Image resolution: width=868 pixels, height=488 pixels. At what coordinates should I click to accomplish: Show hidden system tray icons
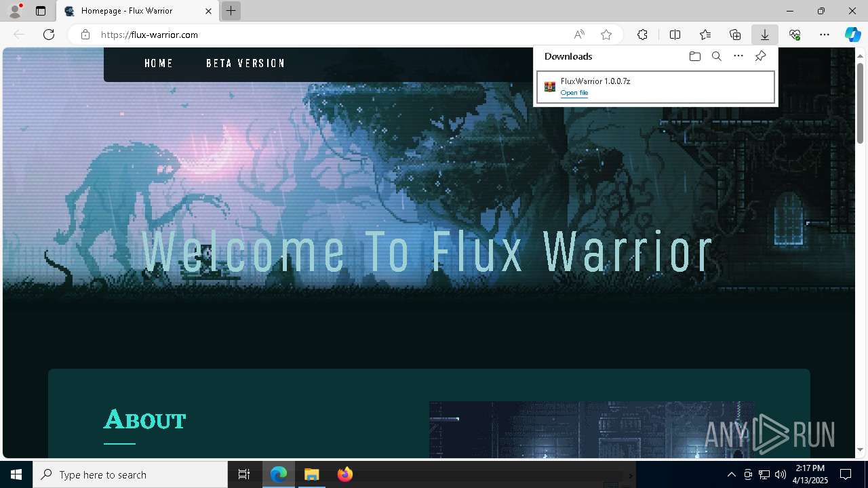coord(731,474)
